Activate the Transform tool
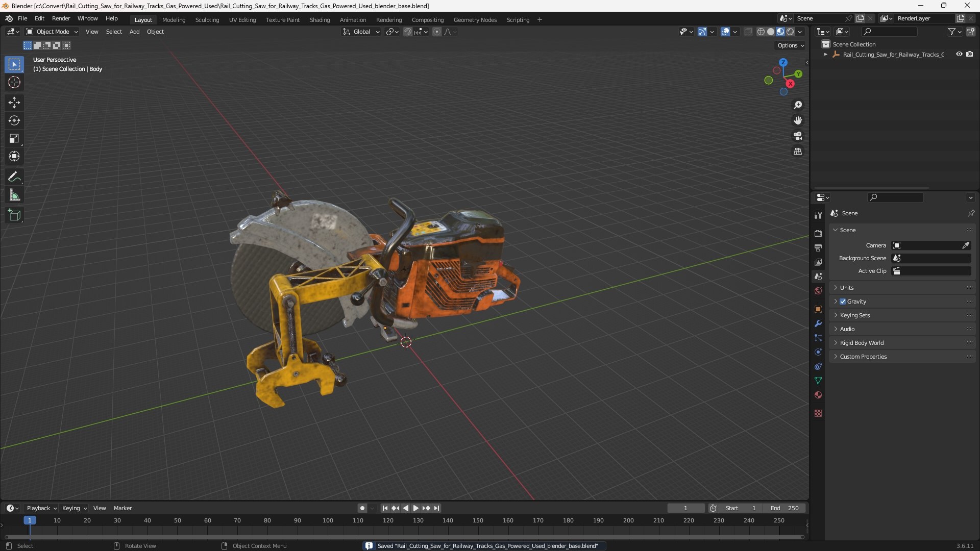Image resolution: width=980 pixels, height=551 pixels. tap(14, 156)
